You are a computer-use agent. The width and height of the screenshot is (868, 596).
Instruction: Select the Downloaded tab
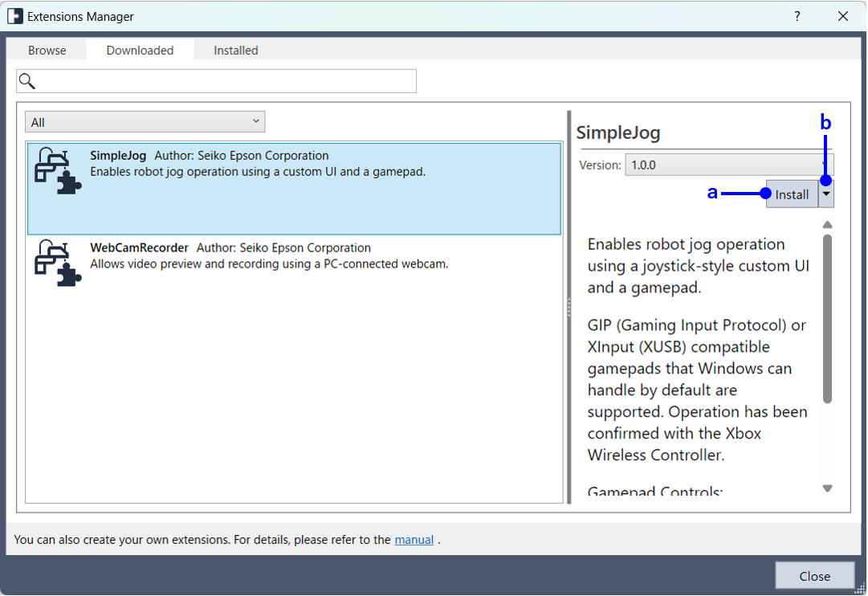(x=140, y=50)
